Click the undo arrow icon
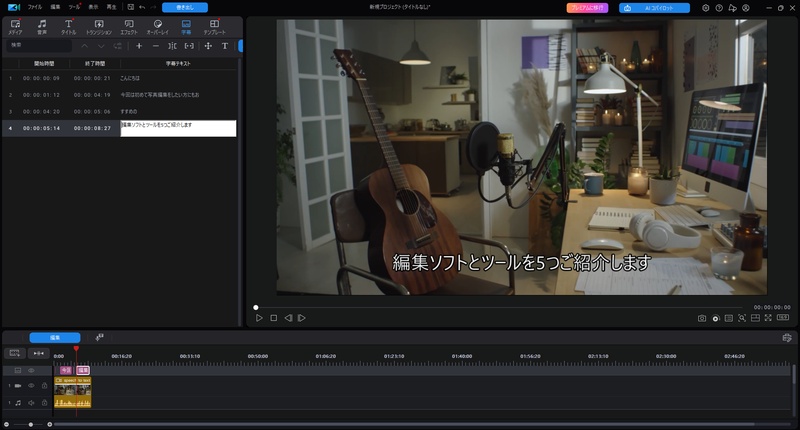Viewport: 800px width, 430px height. coord(142,7)
